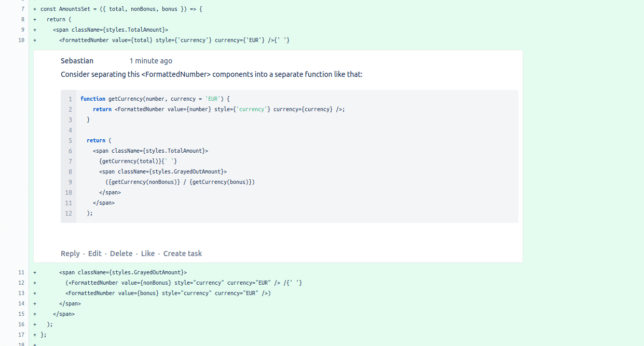This screenshot has height=346, width=644.
Task: Open Sebastian's author profile name
Action: point(77,61)
